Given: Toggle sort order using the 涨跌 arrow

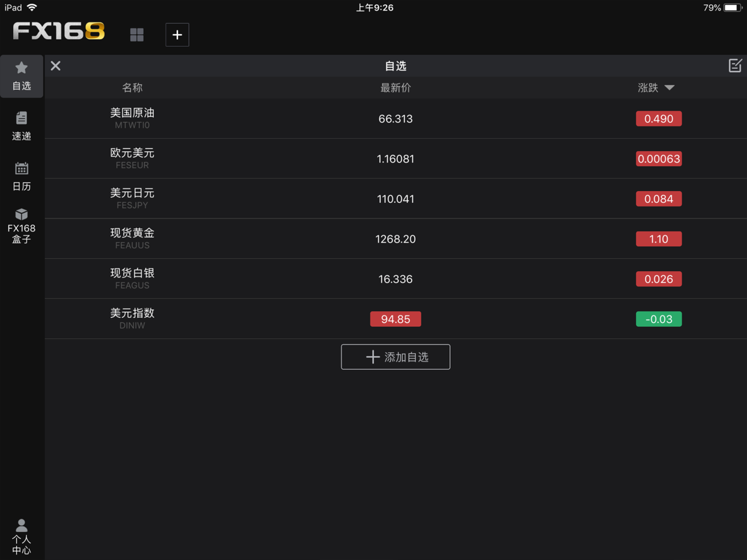Looking at the screenshot, I should click(x=669, y=88).
